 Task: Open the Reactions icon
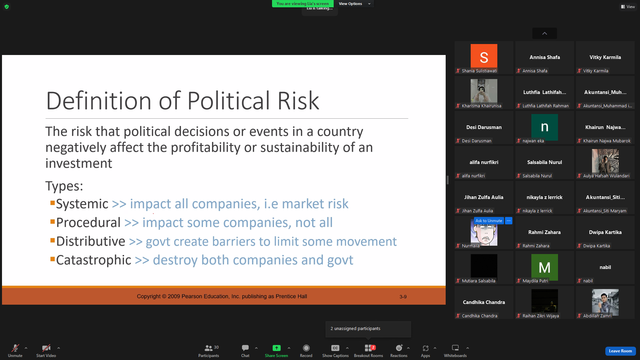pyautogui.click(x=399, y=348)
